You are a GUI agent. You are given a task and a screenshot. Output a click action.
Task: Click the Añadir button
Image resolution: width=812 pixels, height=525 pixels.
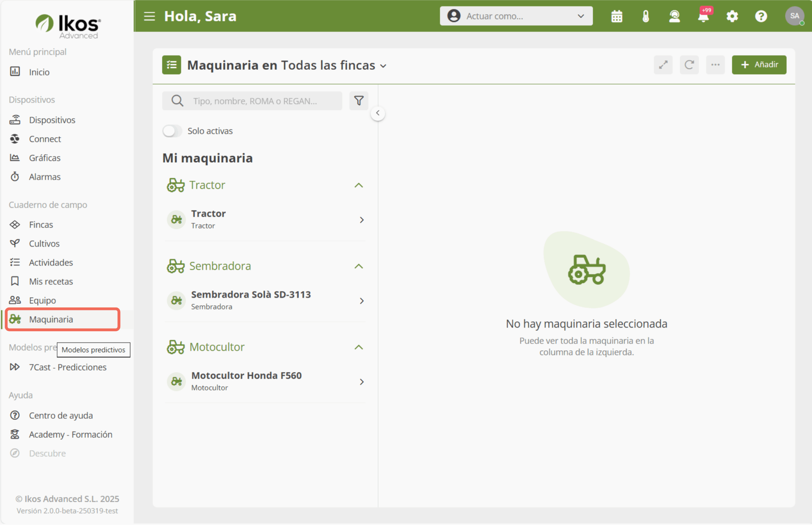pos(759,65)
